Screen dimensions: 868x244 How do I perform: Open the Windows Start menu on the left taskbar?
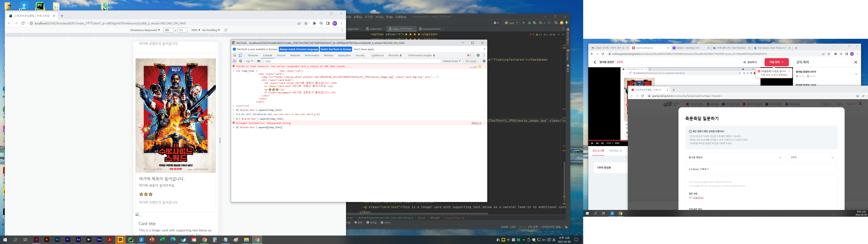(x=5, y=240)
